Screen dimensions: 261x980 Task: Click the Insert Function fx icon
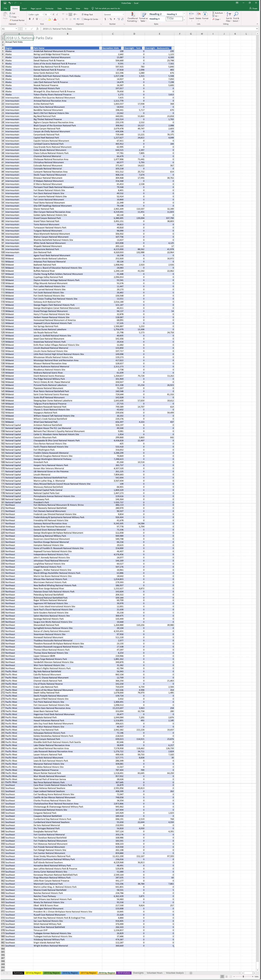pos(37,29)
